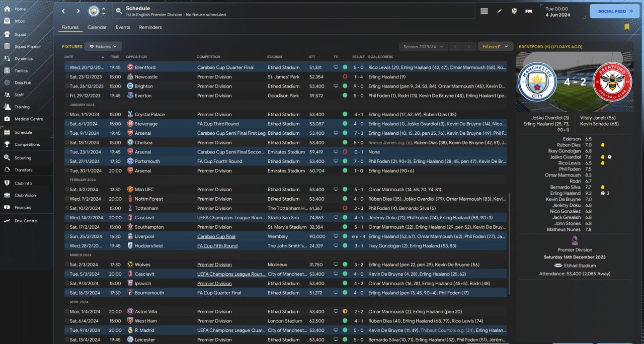The height and width of the screenshot is (344, 644).
Task: Open the Reminders tab
Action: click(150, 27)
